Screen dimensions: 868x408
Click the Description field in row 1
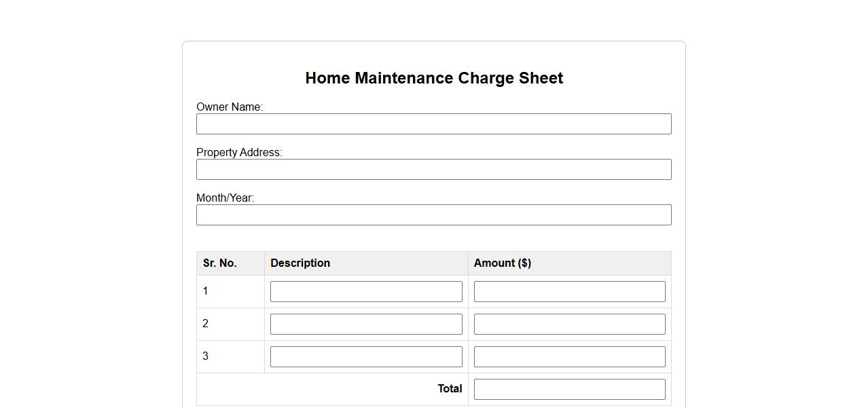coord(366,292)
